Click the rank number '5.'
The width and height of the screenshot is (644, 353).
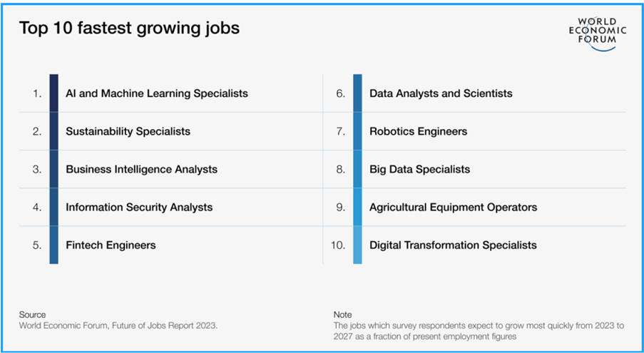point(37,245)
